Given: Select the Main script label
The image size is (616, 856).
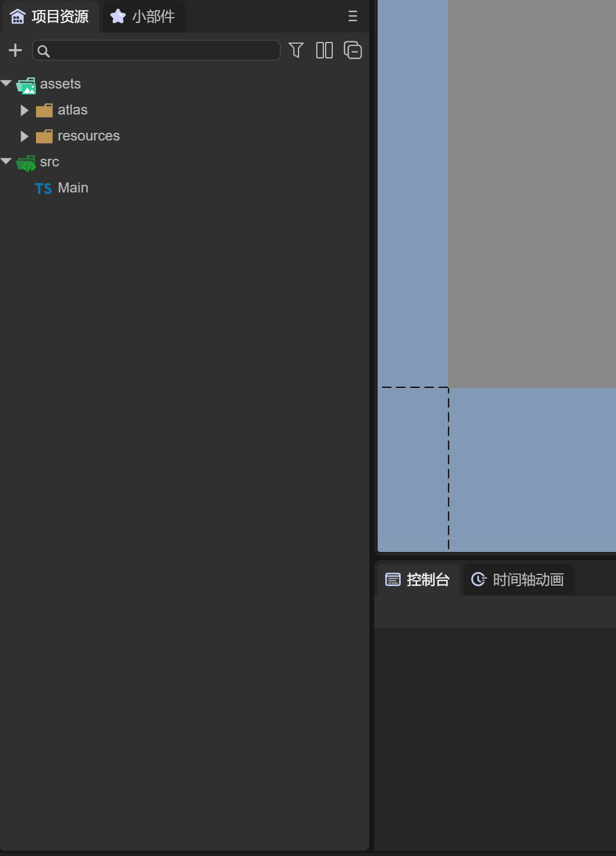Looking at the screenshot, I should 73,188.
